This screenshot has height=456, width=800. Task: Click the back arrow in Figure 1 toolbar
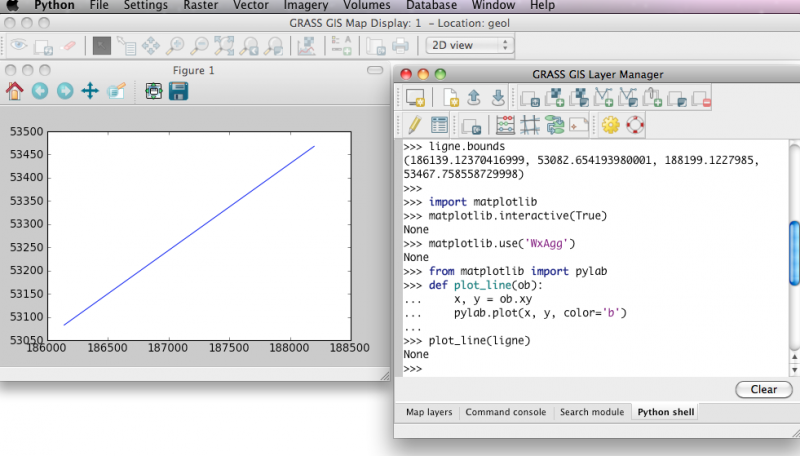coord(40,91)
